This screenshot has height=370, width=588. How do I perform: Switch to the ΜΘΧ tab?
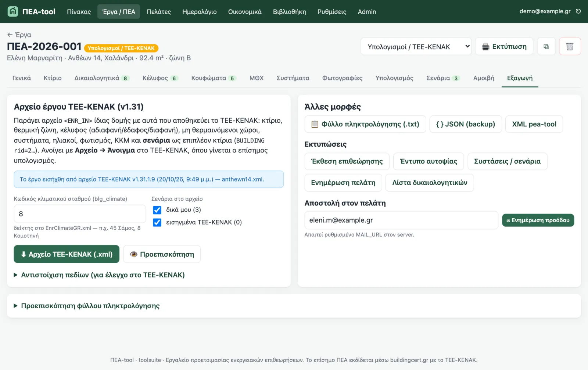257,78
